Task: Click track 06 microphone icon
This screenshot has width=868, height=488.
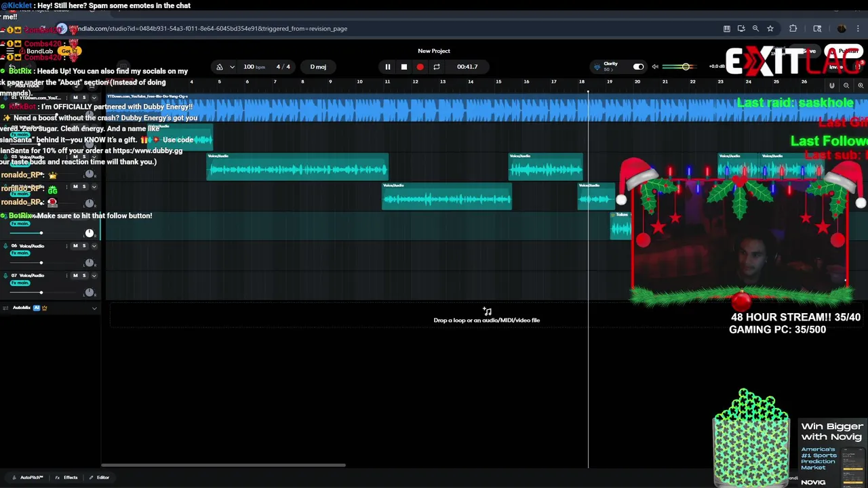Action: tap(5, 246)
